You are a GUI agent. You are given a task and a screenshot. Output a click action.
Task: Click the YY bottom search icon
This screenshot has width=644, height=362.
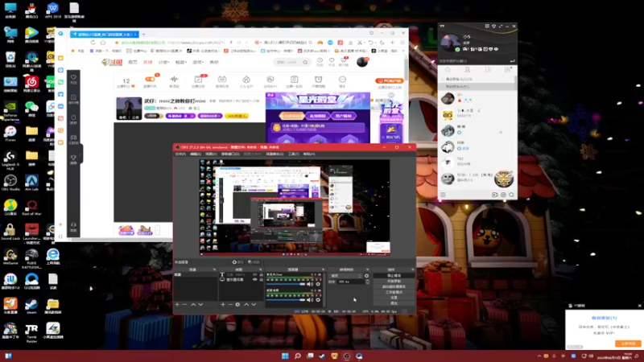point(511,195)
